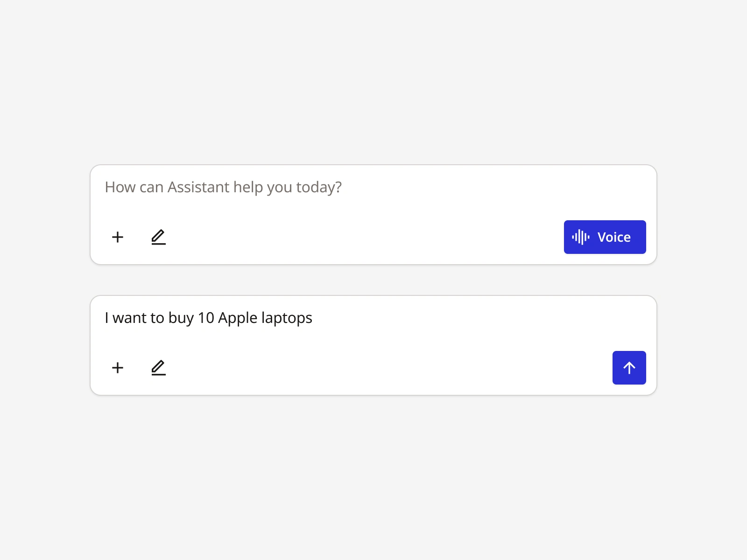This screenshot has width=747, height=560.
Task: Click the pencil icon under the laptops message
Action: (x=158, y=368)
